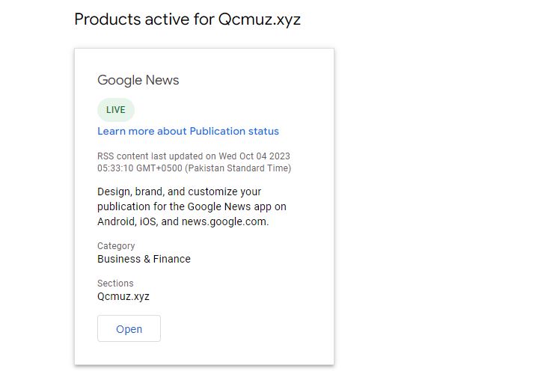Click the Google News app phrase in description
538x392 pixels.
239,206
